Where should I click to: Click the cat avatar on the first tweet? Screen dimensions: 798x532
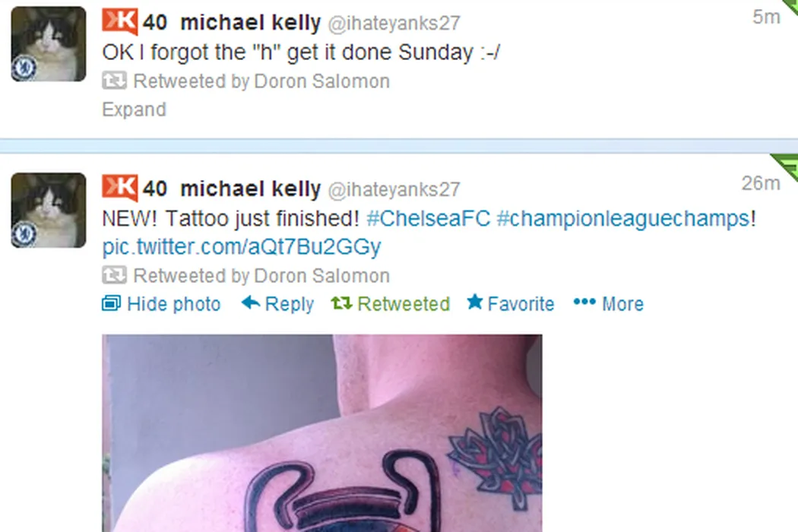click(49, 44)
